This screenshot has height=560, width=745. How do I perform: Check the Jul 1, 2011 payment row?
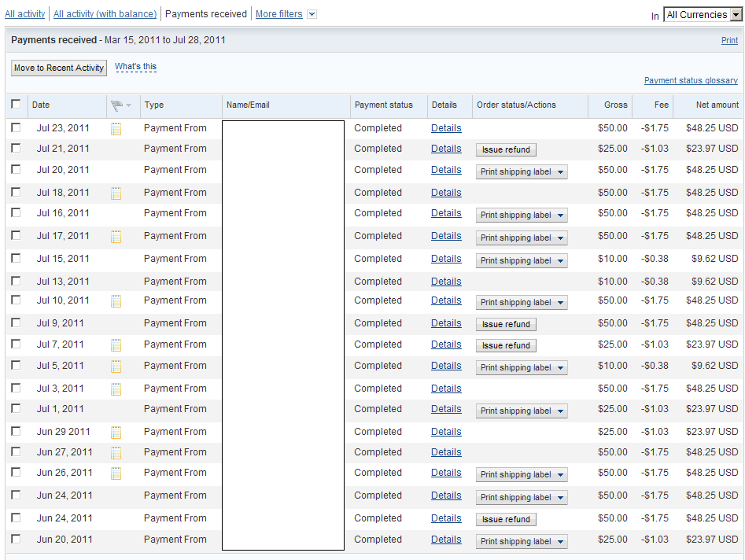17,408
